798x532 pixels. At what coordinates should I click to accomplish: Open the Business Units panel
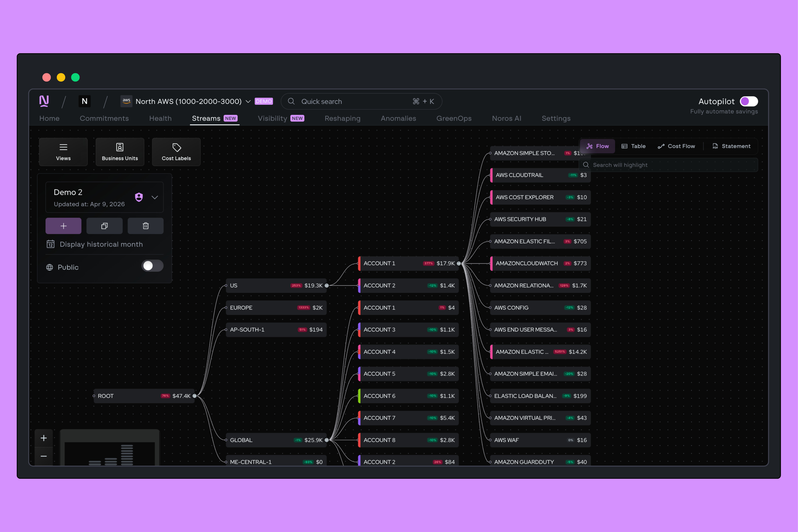pos(120,152)
